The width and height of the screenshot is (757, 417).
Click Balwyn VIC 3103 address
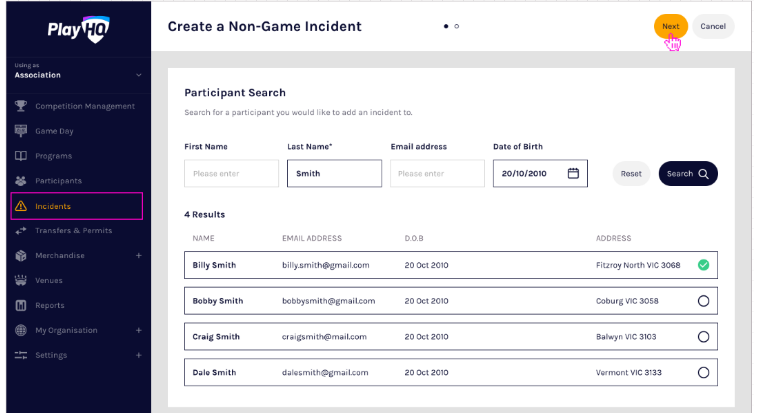point(626,336)
